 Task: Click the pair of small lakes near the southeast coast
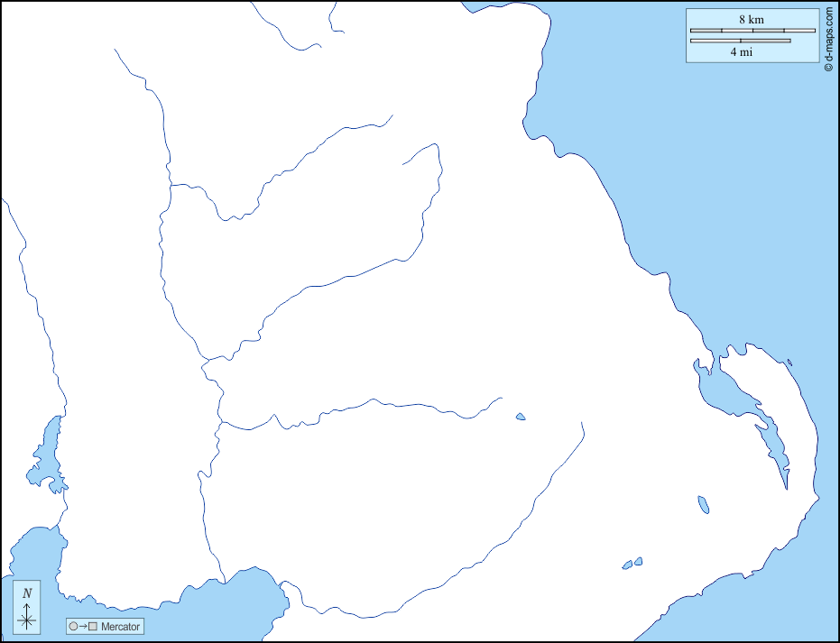pos(633,564)
